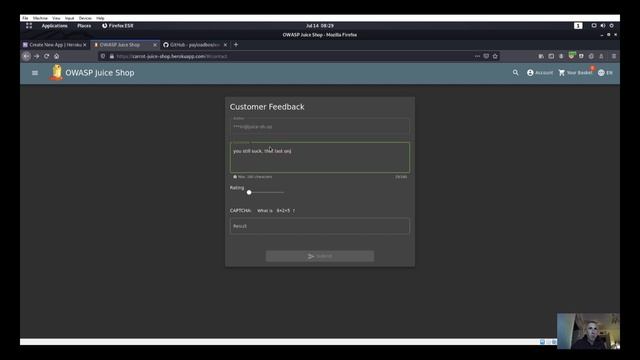640x360 pixels.
Task: Click the tracking protection shield icon
Action: pyautogui.click(x=103, y=56)
